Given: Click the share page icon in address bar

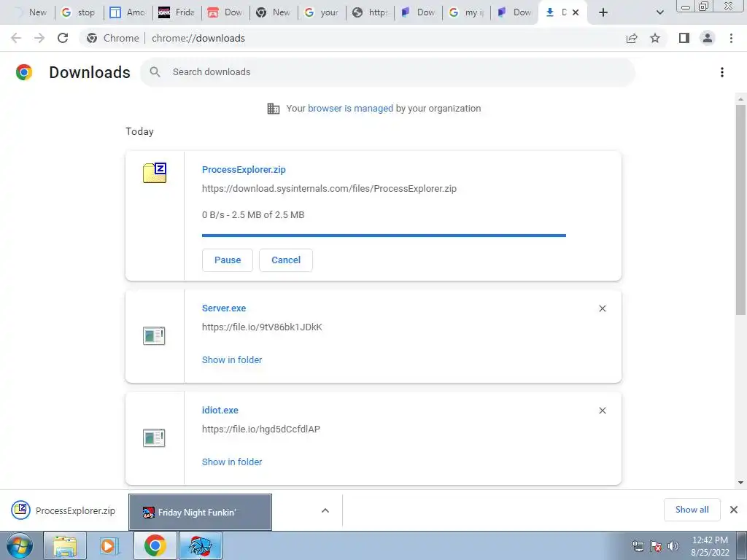Looking at the screenshot, I should click(632, 38).
